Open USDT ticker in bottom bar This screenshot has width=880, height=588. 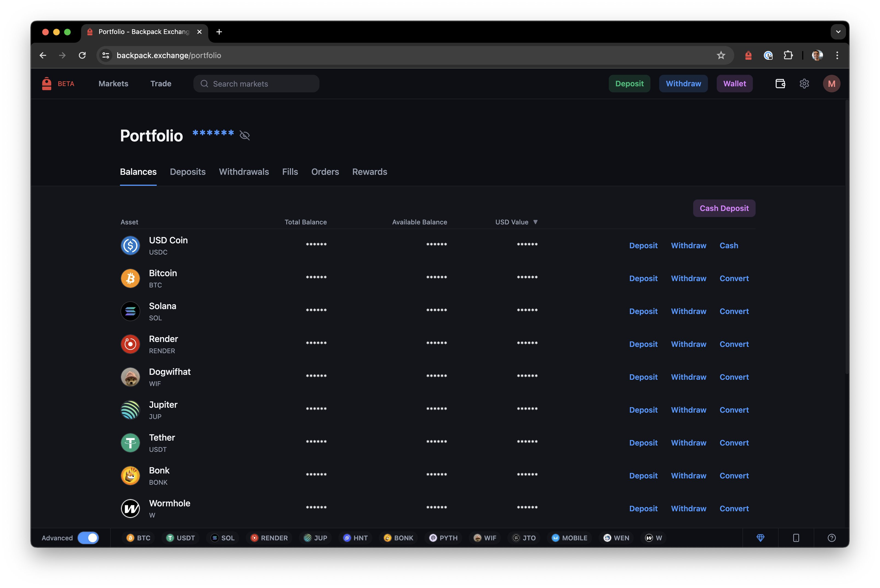(181, 538)
